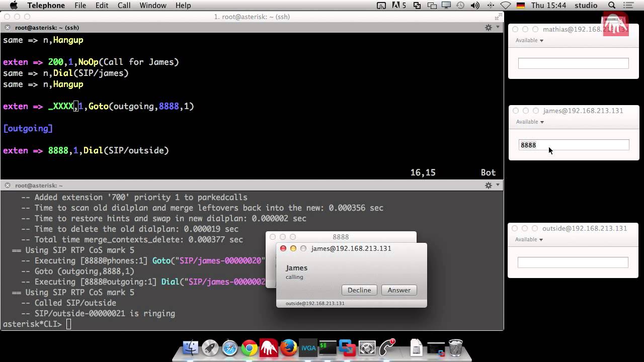
Task: Focus the outside account number field
Action: [573, 262]
